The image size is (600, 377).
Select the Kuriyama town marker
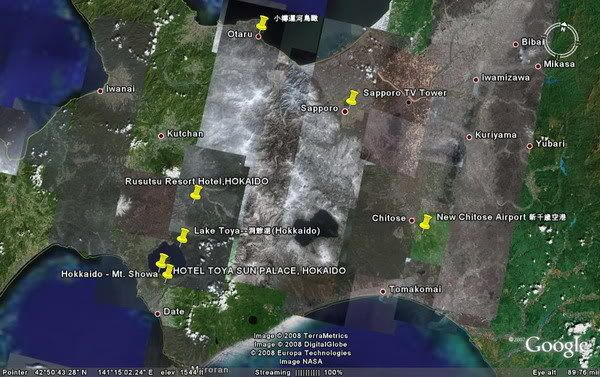pos(469,137)
